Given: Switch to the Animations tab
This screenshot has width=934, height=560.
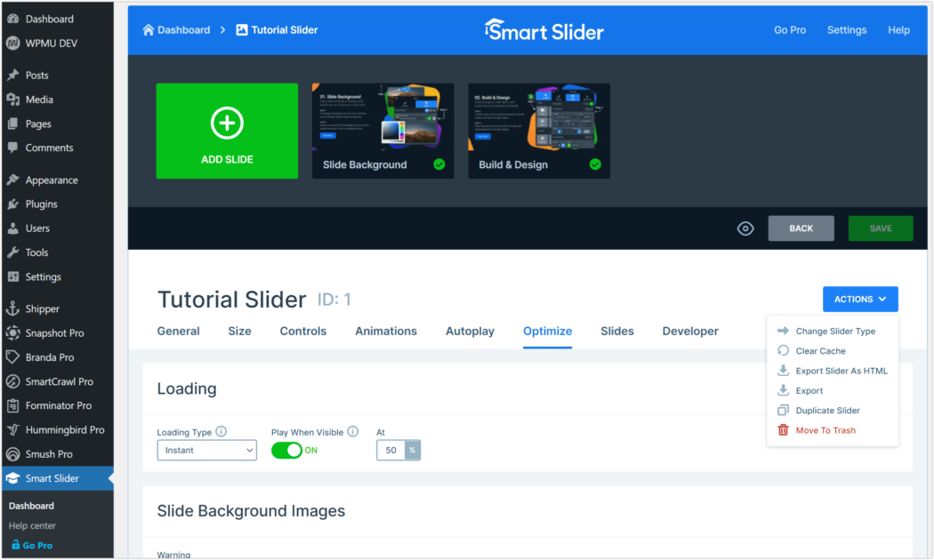Looking at the screenshot, I should pyautogui.click(x=386, y=332).
